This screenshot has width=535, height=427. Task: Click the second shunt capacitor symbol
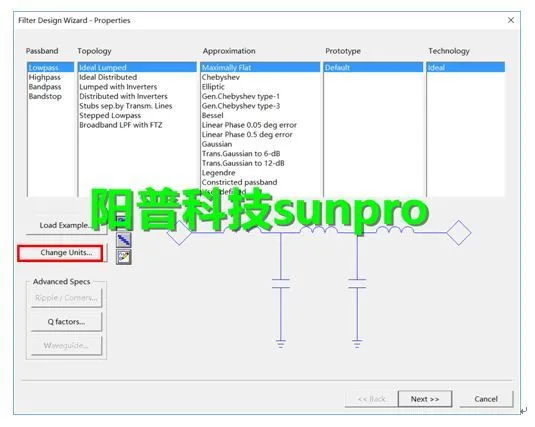click(357, 283)
